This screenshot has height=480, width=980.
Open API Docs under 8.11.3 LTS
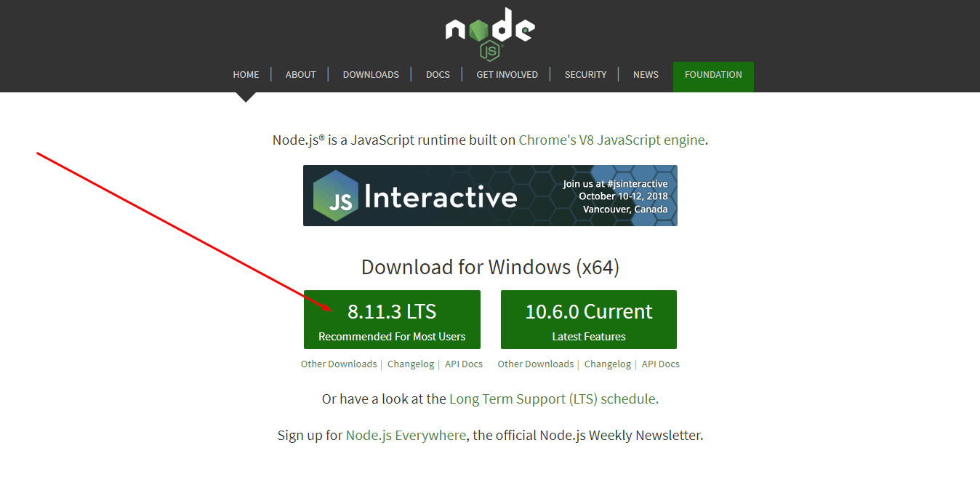[x=464, y=364]
